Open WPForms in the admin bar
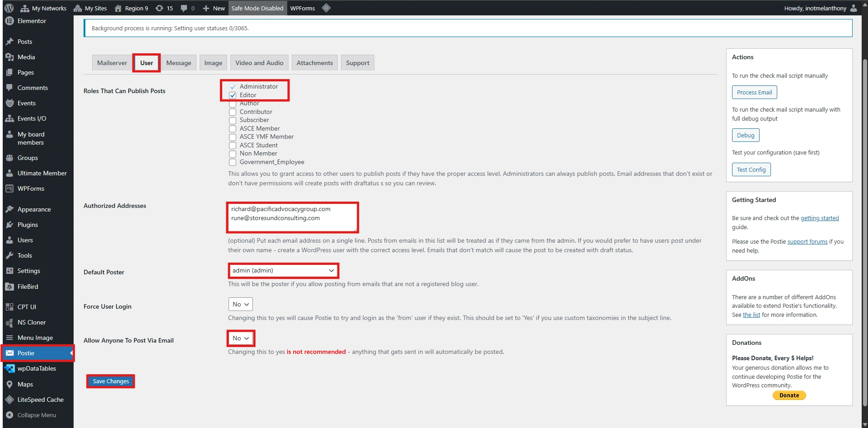868x428 pixels. (303, 8)
